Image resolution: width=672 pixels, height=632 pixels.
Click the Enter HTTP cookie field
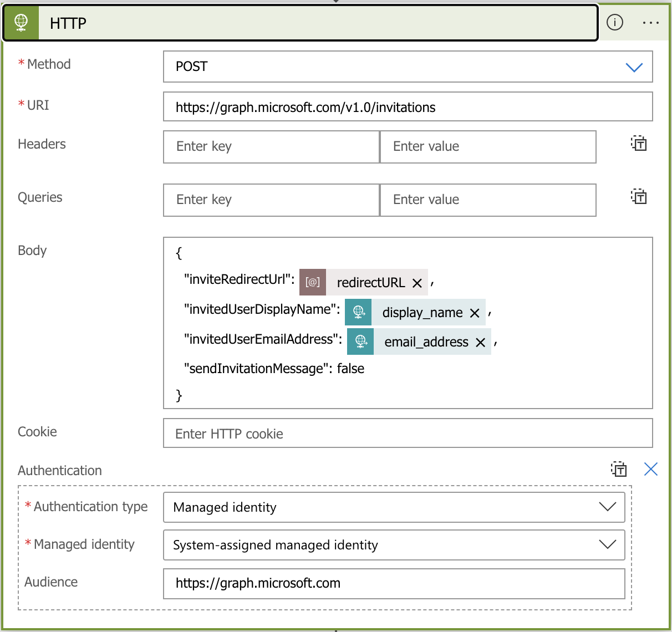point(408,434)
